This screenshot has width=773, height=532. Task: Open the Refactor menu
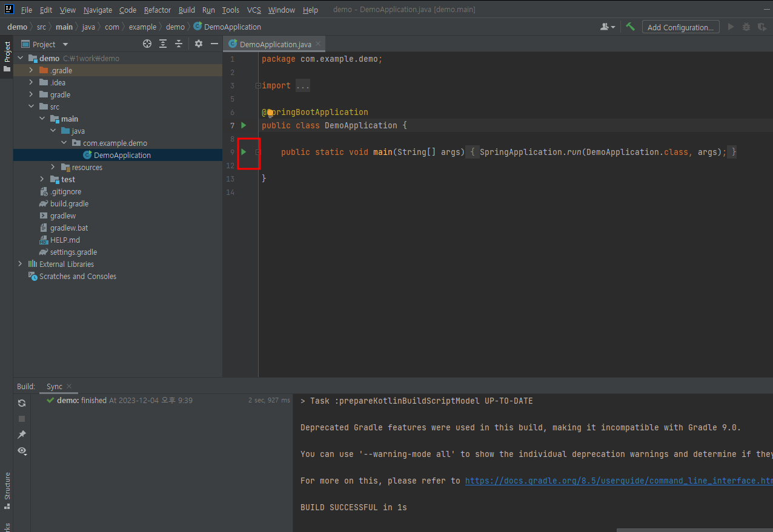point(158,10)
